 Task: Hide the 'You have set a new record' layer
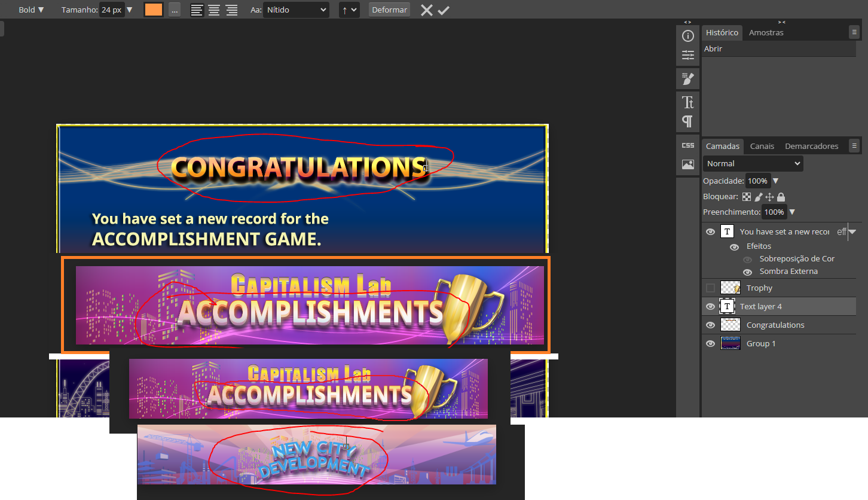point(710,231)
